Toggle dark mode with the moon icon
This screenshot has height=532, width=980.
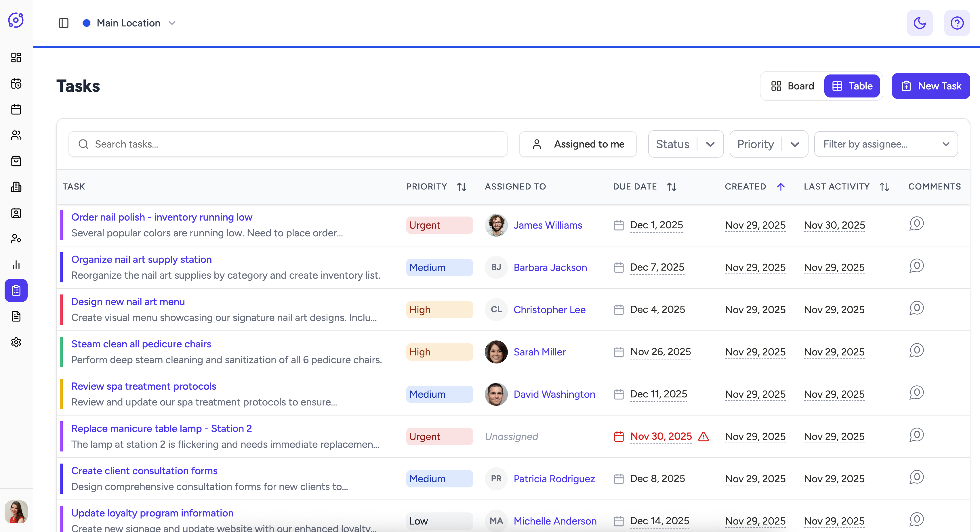[920, 23]
